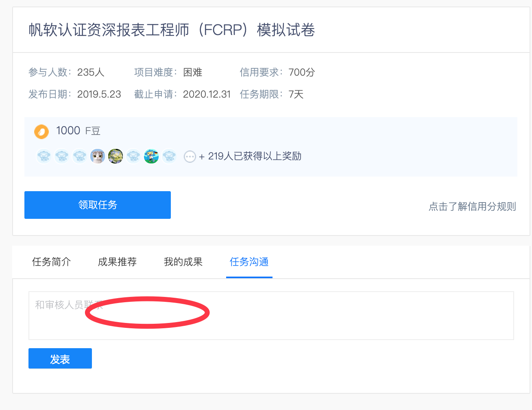Click the more-users ellipsis icon

coord(190,157)
